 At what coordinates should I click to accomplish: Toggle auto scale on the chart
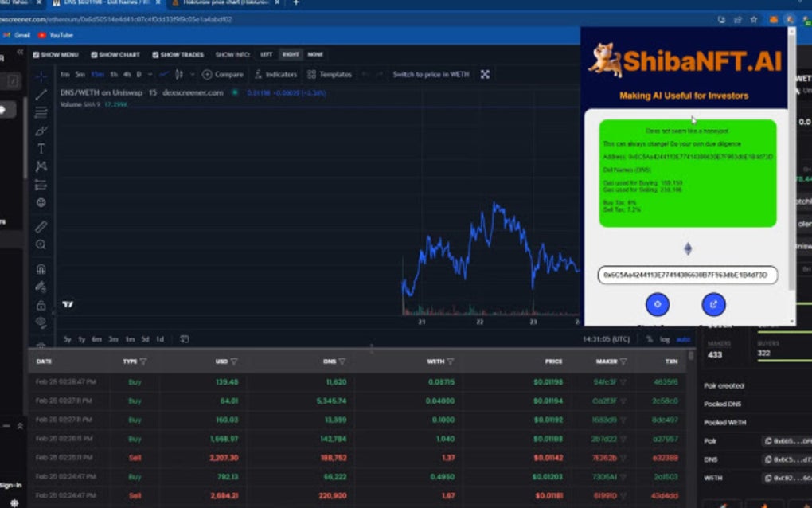click(683, 340)
